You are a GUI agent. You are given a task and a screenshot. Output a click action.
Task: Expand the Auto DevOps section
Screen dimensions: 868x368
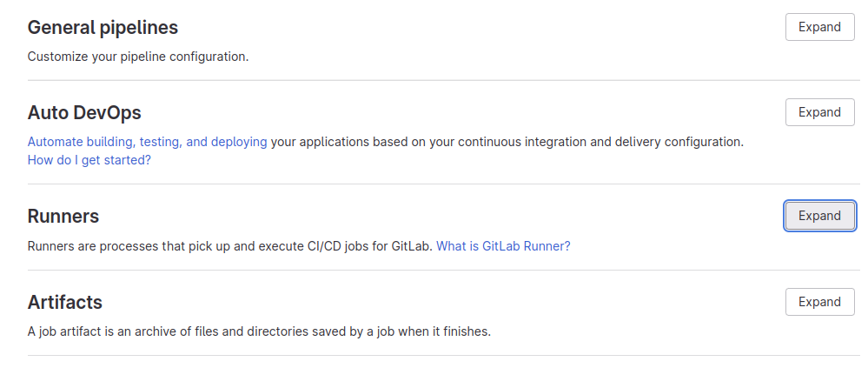coord(820,112)
